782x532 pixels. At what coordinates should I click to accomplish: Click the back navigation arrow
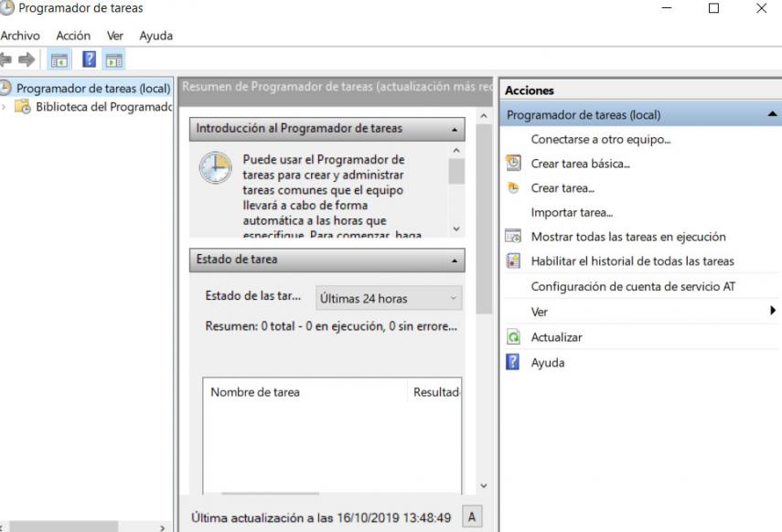point(10,61)
